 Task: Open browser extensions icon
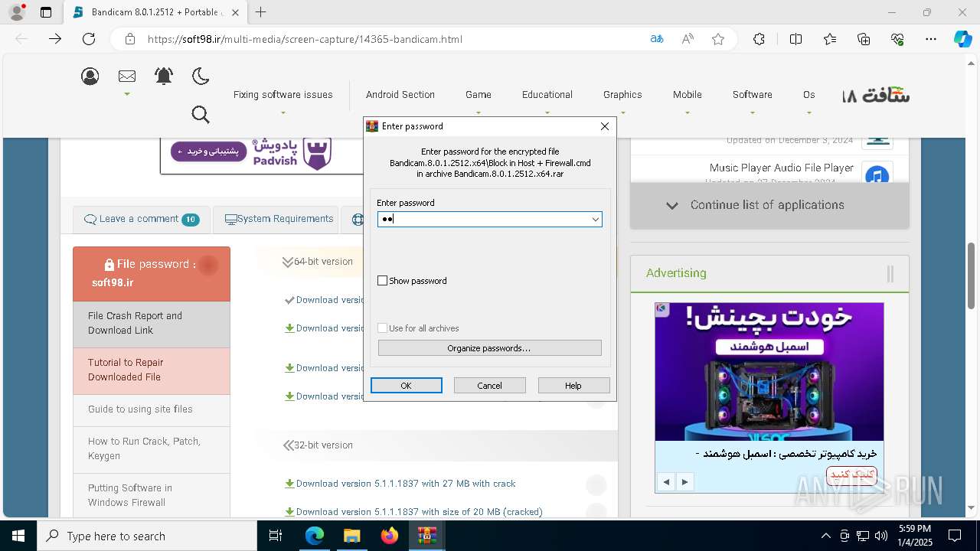pos(759,39)
